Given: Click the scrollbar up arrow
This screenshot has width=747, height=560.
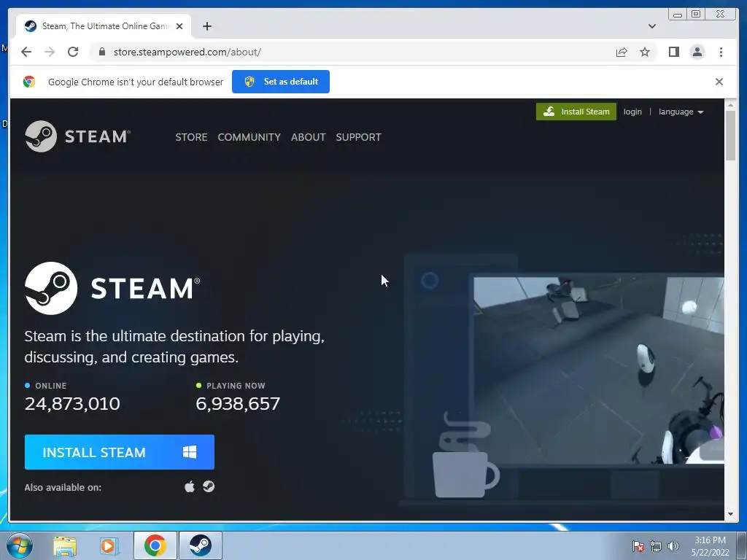Looking at the screenshot, I should pos(730,105).
